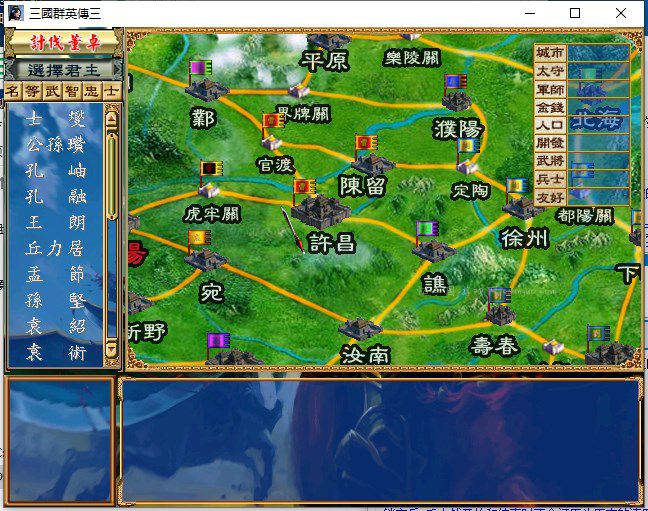
Task: Click the 人口 info row label
Action: 550,125
